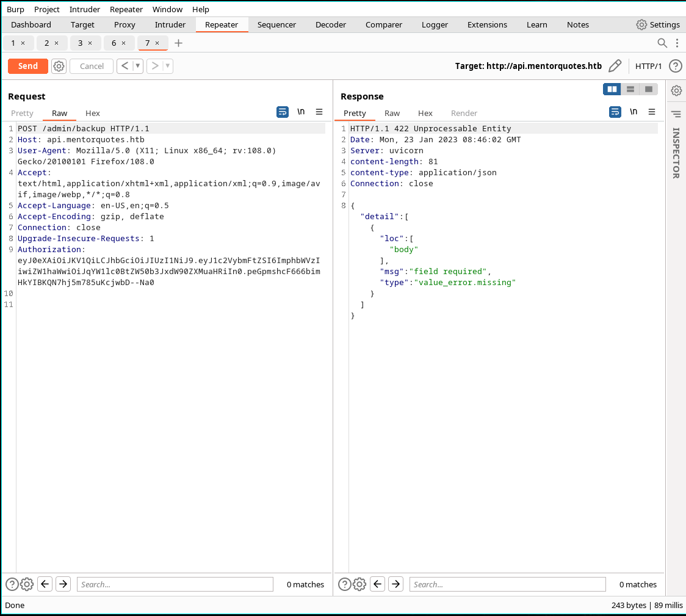The width and height of the screenshot is (686, 616).
Task: Edit target with the pencil icon
Action: point(615,66)
